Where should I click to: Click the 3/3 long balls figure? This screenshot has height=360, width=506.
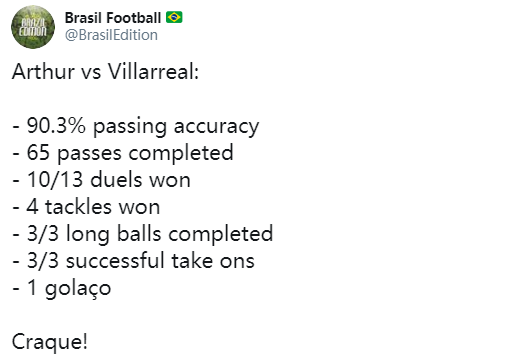pyautogui.click(x=42, y=233)
